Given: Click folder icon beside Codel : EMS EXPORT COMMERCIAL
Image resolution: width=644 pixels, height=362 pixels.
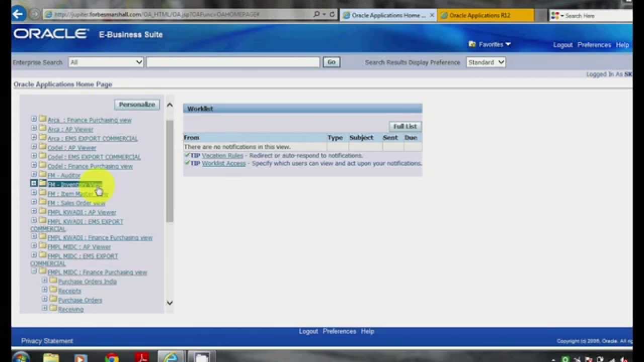Looking at the screenshot, I should pyautogui.click(x=43, y=156).
